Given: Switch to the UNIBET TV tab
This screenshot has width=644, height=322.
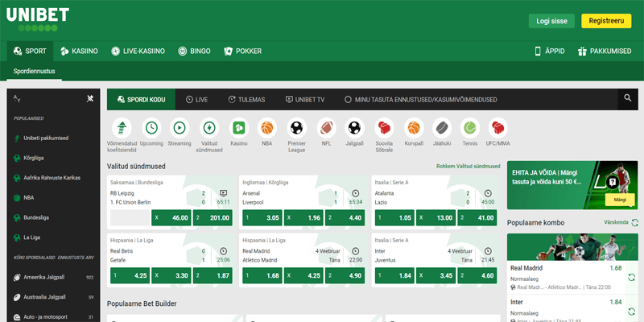Looking at the screenshot, I should (305, 99).
